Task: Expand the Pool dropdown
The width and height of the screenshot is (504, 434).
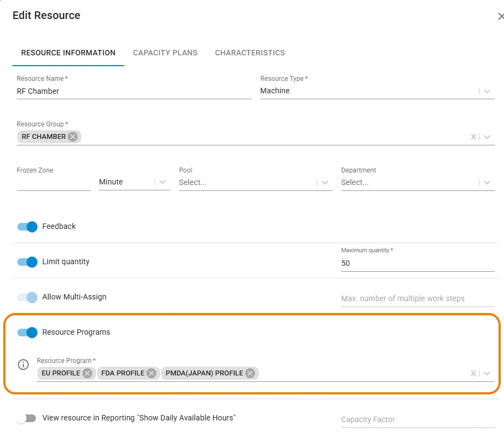Action: (x=325, y=183)
